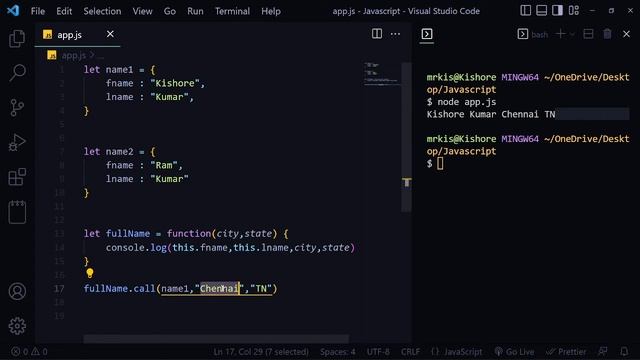This screenshot has width=640, height=360.
Task: Open the Go menu
Action: tap(170, 11)
